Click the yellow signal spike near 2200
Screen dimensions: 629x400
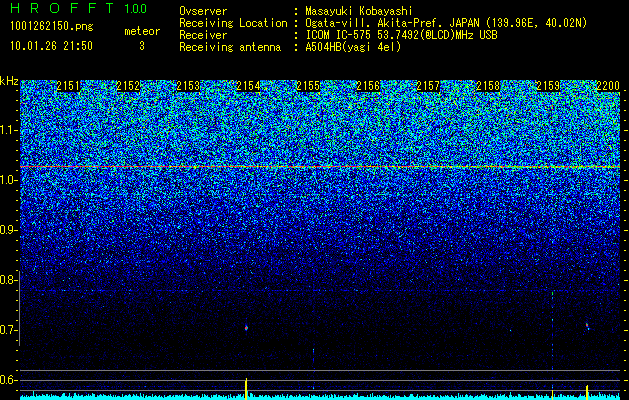[587, 392]
